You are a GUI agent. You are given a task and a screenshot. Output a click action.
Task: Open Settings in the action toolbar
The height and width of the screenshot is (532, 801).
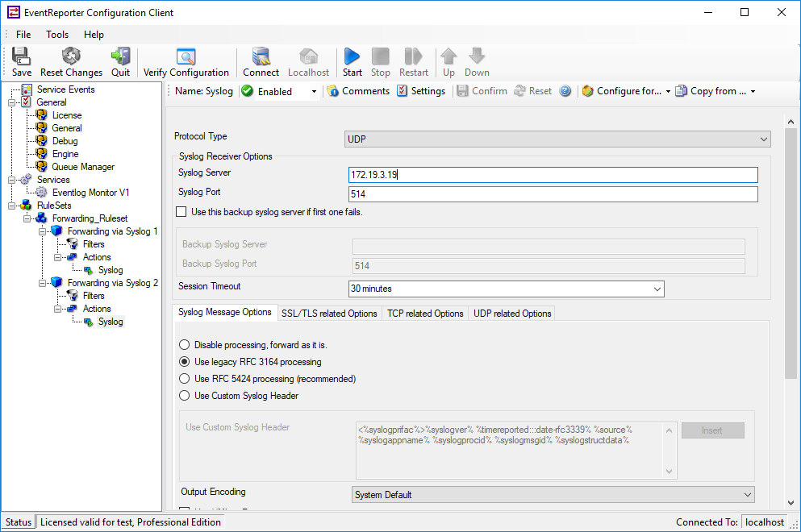421,91
